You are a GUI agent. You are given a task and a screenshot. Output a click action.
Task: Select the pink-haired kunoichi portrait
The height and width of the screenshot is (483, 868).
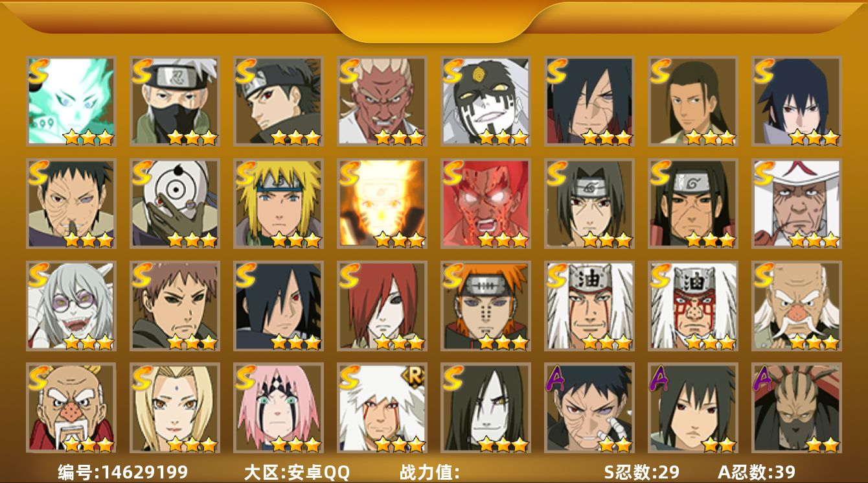[x=278, y=408]
